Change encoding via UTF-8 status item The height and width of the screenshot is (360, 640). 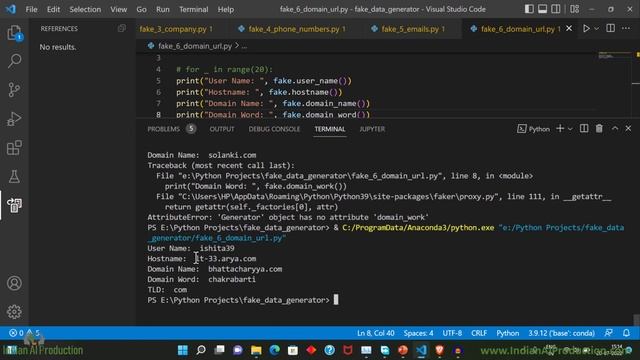point(452,333)
